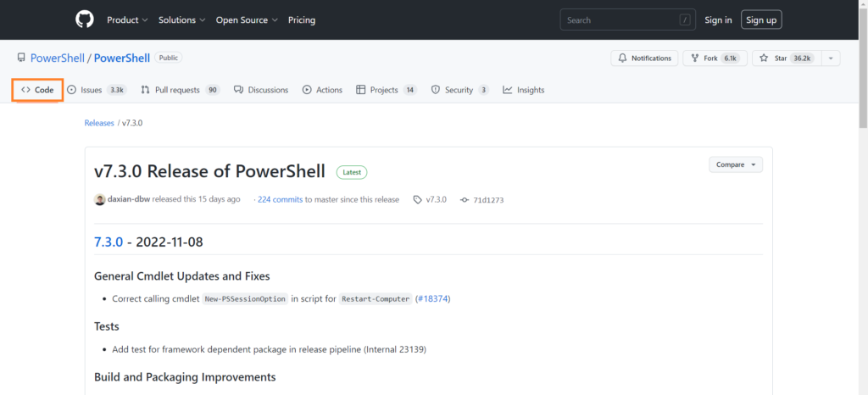
Task: Click the Tests heading
Action: point(107,326)
